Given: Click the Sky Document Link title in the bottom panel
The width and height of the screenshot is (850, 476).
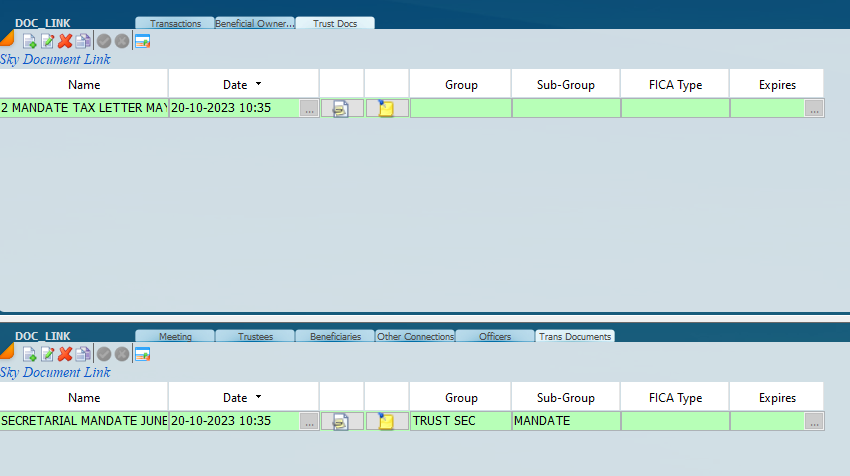Looking at the screenshot, I should [x=56, y=372].
